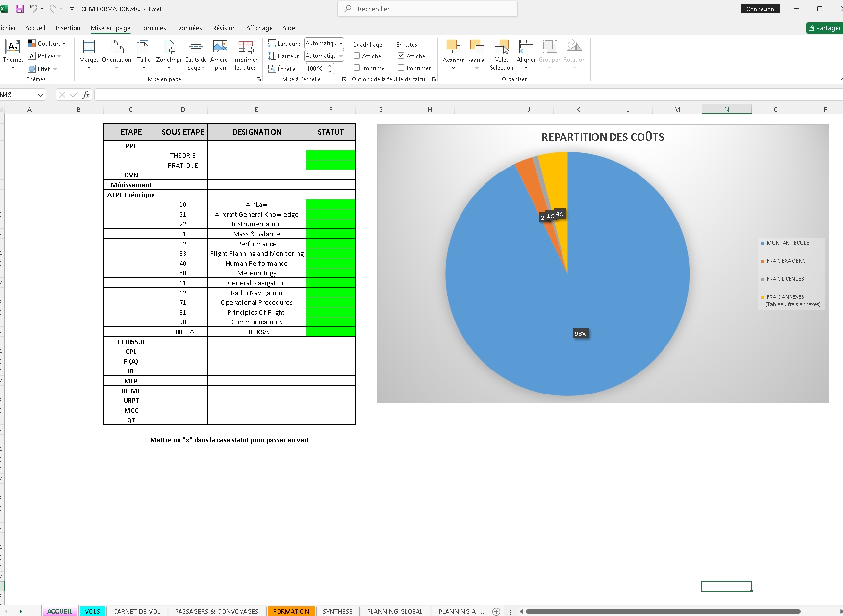This screenshot has height=616, width=843.
Task: Click the Taille paper size icon
Action: point(144,47)
